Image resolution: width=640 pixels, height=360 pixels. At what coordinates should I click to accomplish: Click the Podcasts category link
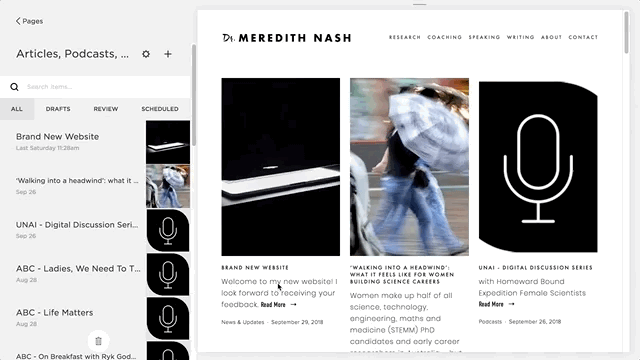(490, 322)
